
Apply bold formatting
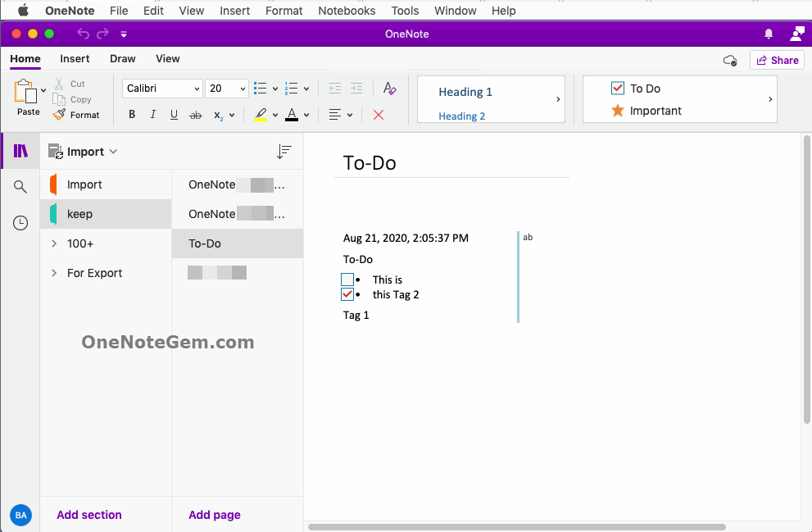click(131, 115)
